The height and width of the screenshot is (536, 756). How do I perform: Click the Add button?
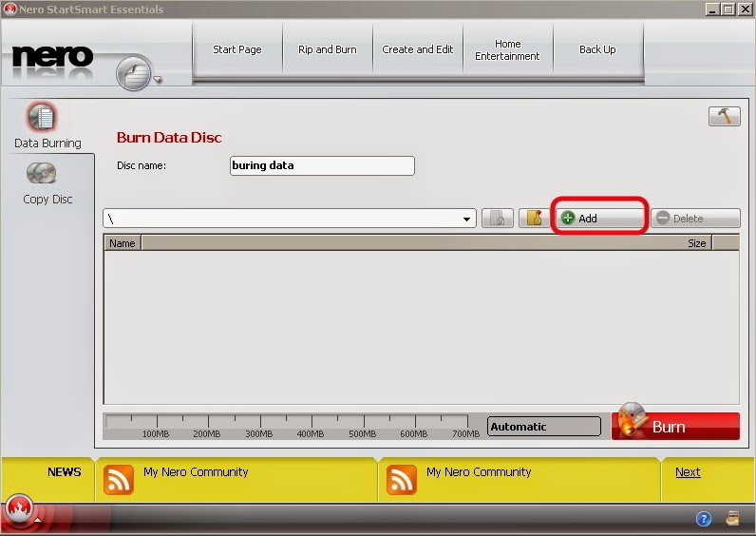600,218
